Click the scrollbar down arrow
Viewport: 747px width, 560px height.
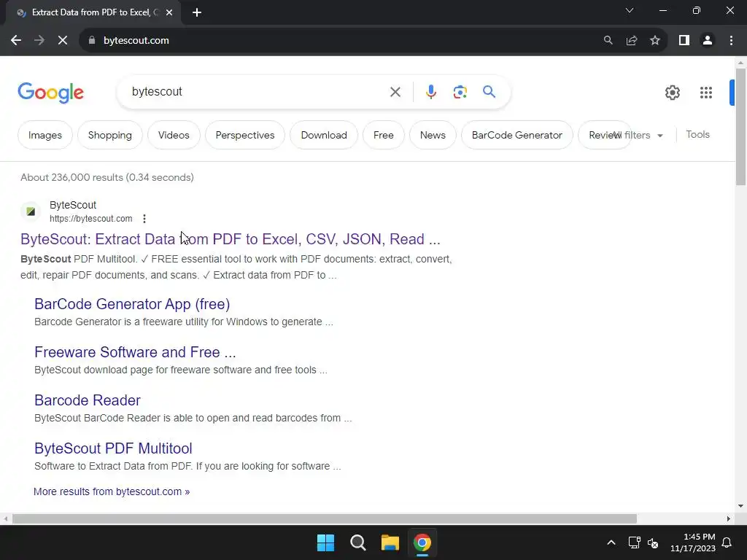[x=740, y=506]
